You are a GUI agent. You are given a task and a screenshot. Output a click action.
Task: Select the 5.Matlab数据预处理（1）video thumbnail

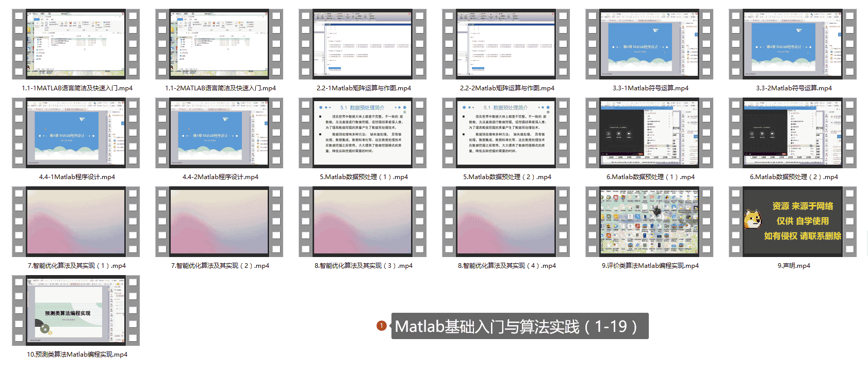pos(363,133)
